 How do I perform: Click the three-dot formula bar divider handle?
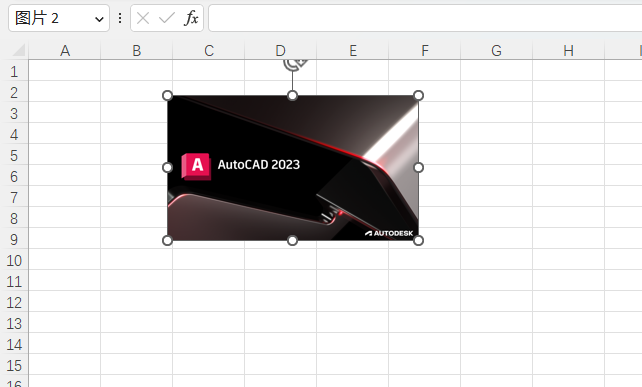(120, 18)
